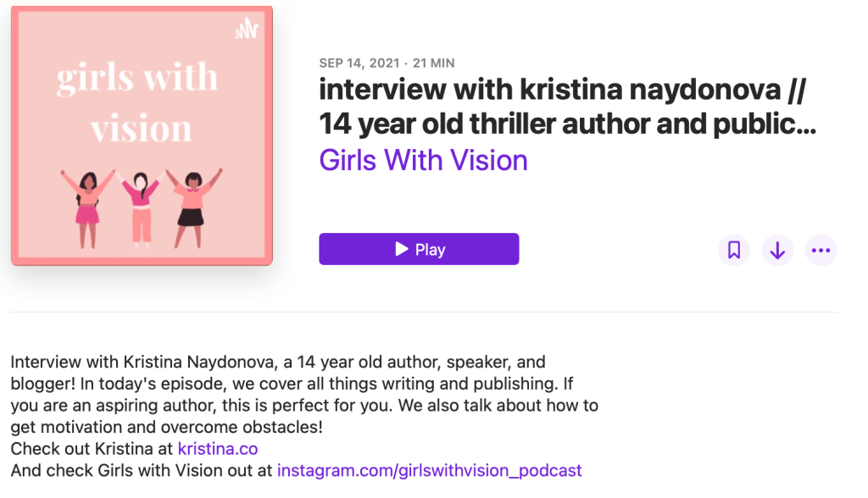The width and height of the screenshot is (868, 498).
Task: Click the "Check out Kristina at" text
Action: pyautogui.click(x=92, y=449)
